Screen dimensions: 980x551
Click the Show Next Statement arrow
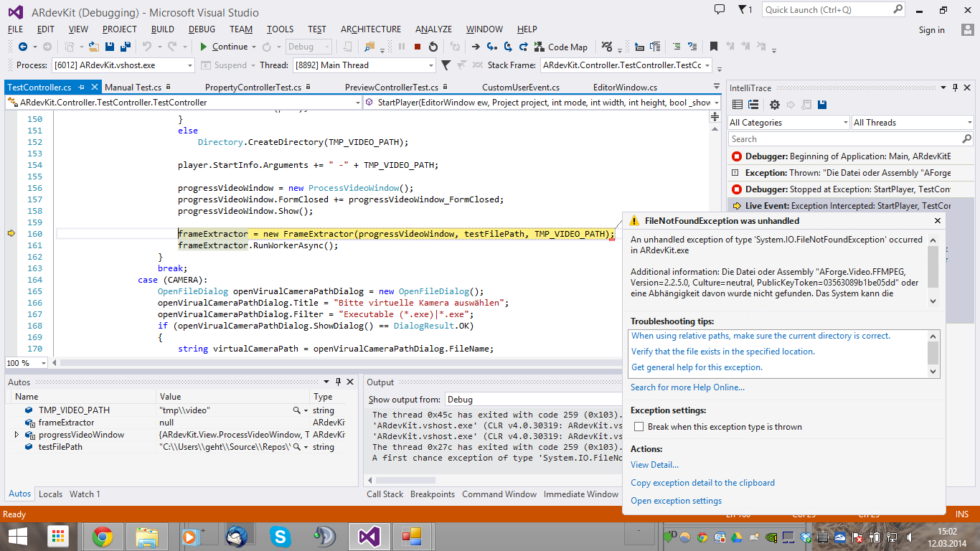tap(476, 47)
